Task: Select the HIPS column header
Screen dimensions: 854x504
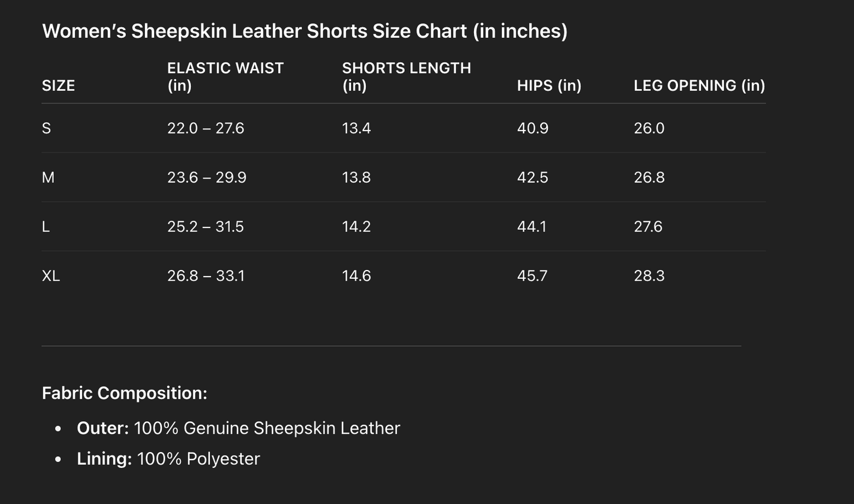Action: (549, 86)
